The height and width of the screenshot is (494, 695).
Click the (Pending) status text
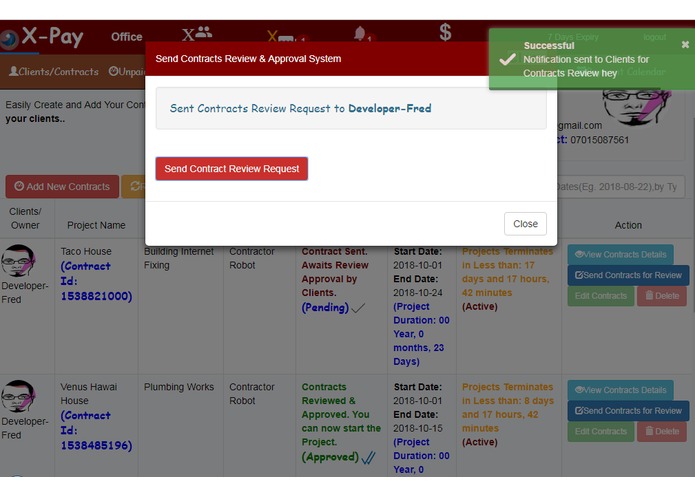325,307
